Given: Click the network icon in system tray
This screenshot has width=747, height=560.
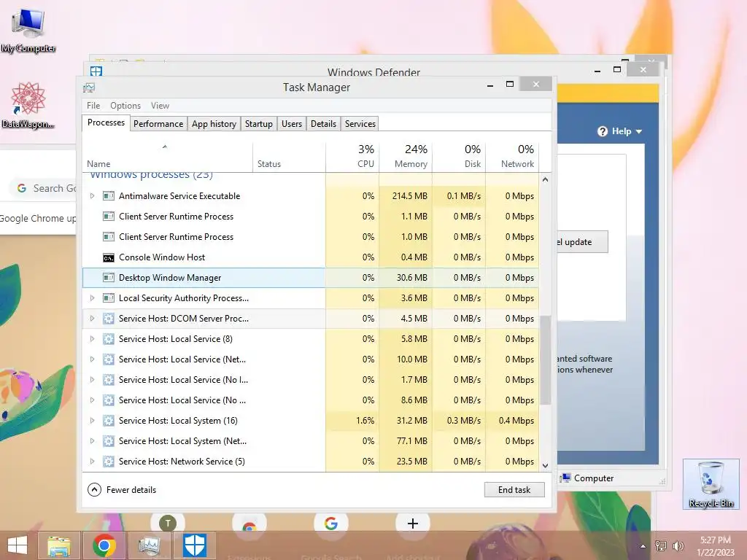Looking at the screenshot, I should pyautogui.click(x=661, y=546).
